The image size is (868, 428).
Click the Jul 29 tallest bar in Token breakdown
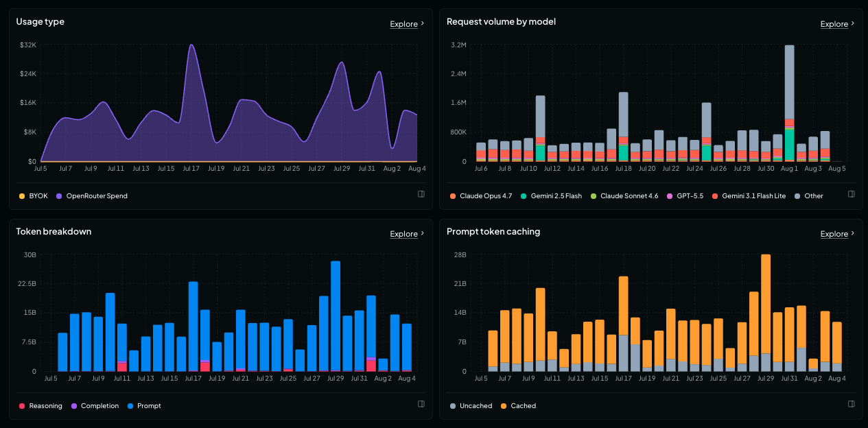[x=336, y=316]
